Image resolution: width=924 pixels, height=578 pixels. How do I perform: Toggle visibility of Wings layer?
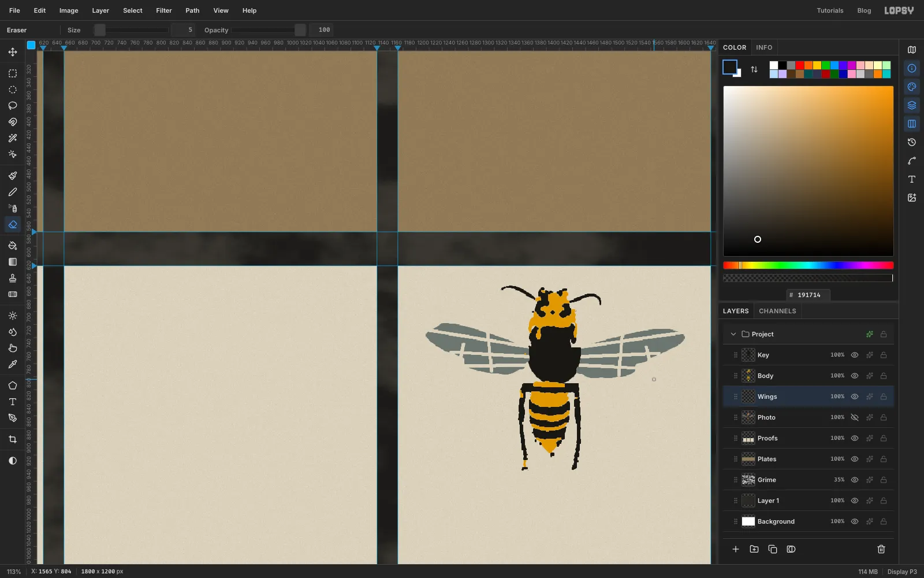coord(855,397)
